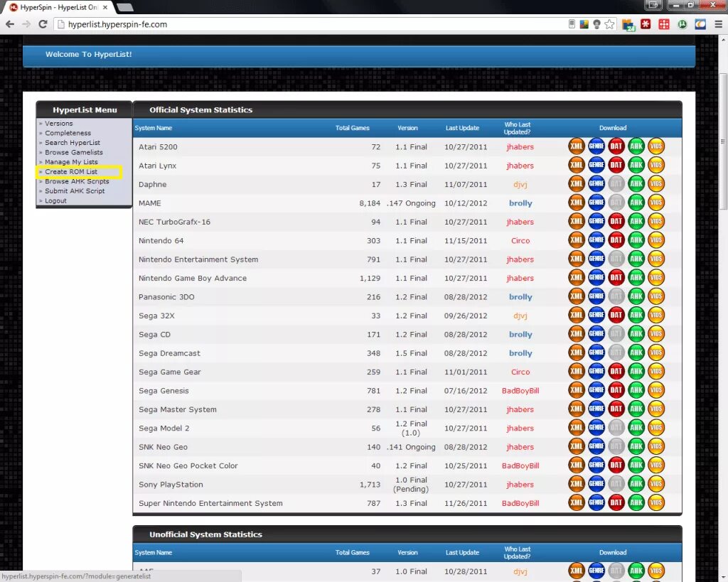Bookmark this page with the star icon
The image size is (728, 582).
click(x=609, y=24)
